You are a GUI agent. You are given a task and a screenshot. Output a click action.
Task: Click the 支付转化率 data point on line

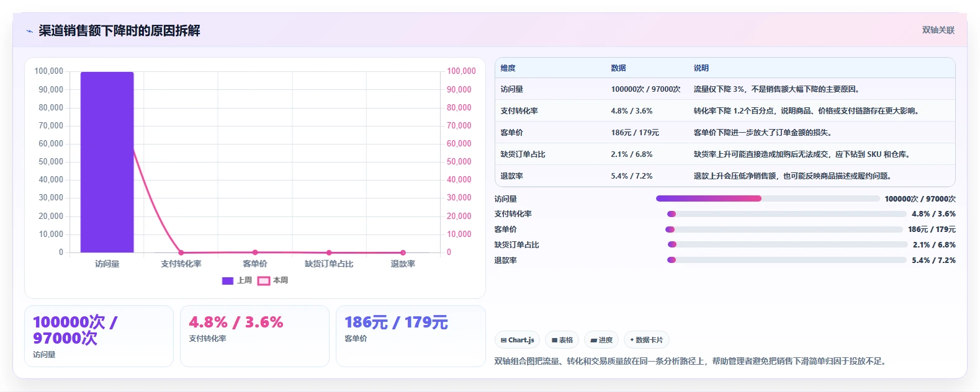pos(181,252)
